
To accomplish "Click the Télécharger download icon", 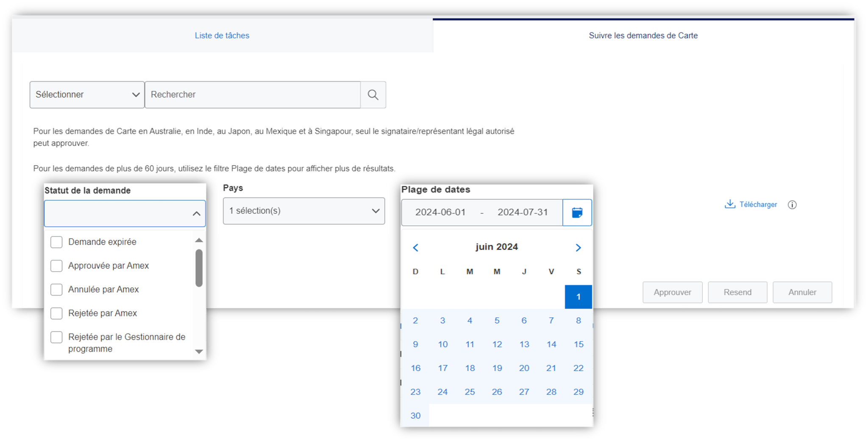I will pos(729,204).
